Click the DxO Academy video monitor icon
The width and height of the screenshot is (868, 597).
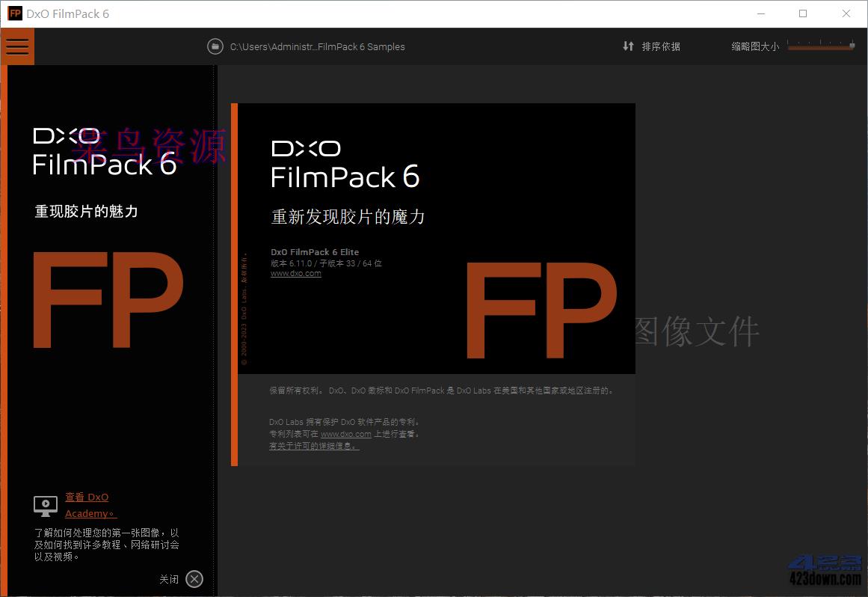pos(45,505)
